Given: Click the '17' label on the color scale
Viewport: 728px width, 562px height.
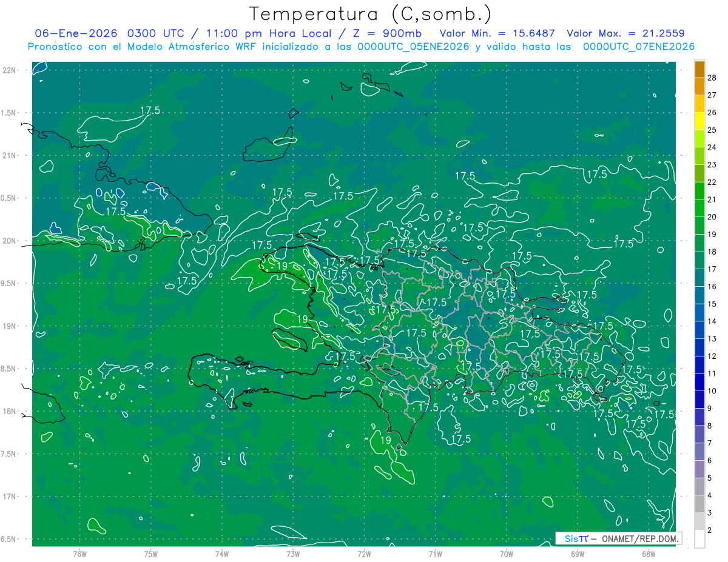Looking at the screenshot, I should point(712,269).
